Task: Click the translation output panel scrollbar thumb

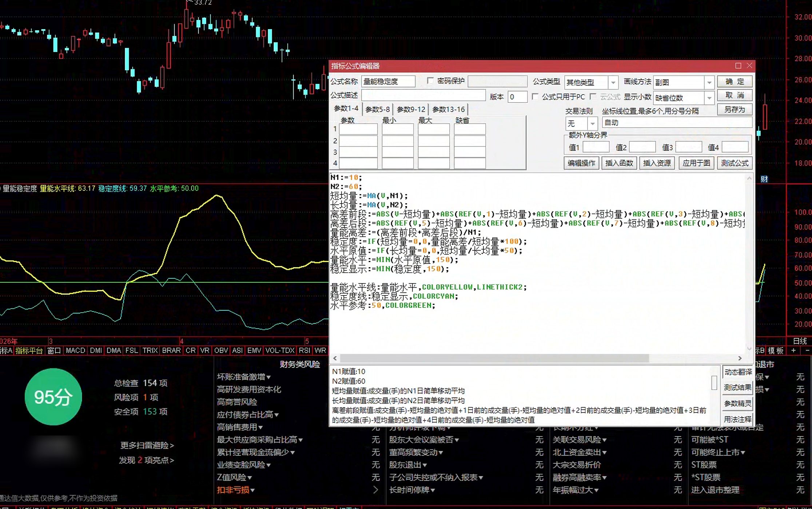Action: pyautogui.click(x=714, y=382)
